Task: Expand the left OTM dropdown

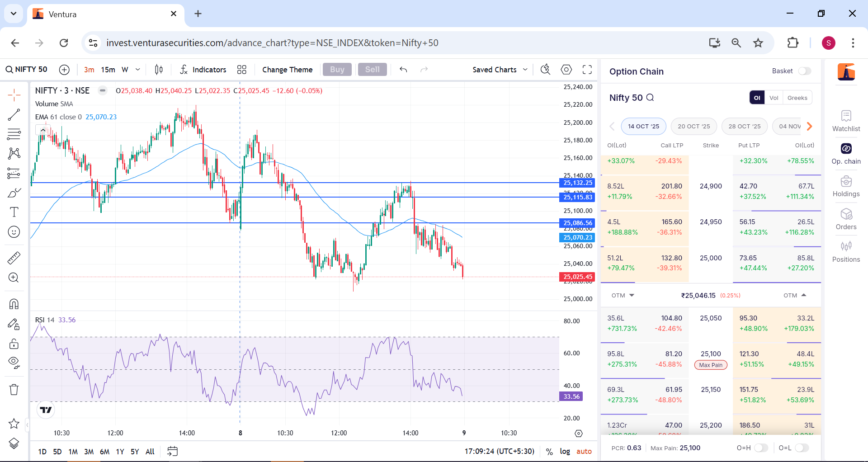Action: coord(623,295)
